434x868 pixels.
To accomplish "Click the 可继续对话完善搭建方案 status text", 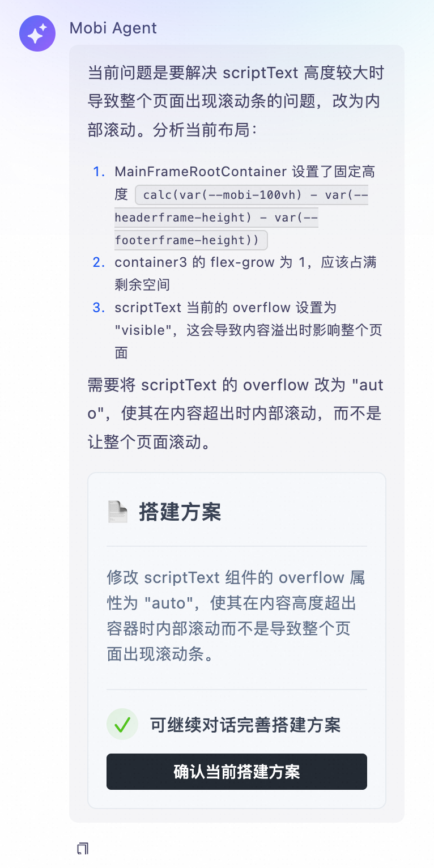I will [x=245, y=725].
